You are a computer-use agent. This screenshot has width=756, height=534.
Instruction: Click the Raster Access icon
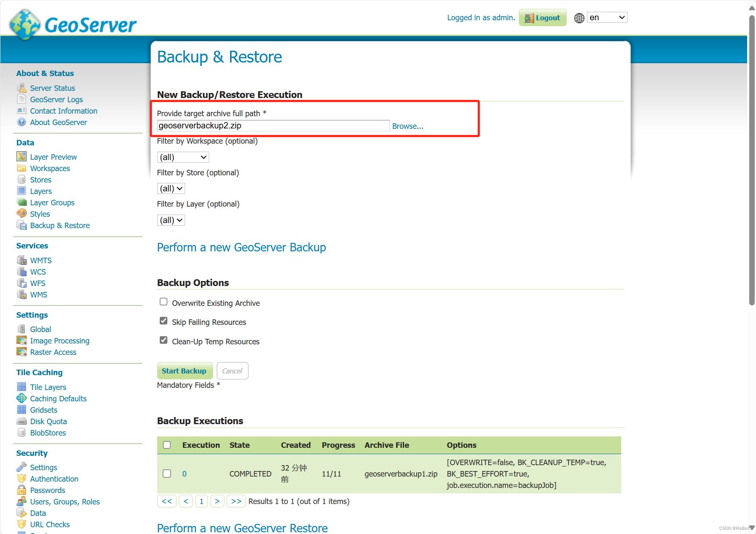[x=22, y=352]
